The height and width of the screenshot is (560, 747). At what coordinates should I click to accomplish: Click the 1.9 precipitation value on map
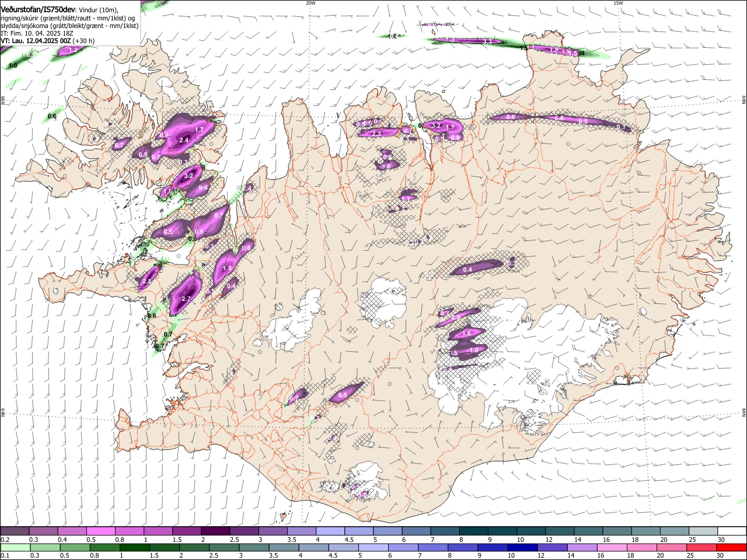(x=228, y=268)
